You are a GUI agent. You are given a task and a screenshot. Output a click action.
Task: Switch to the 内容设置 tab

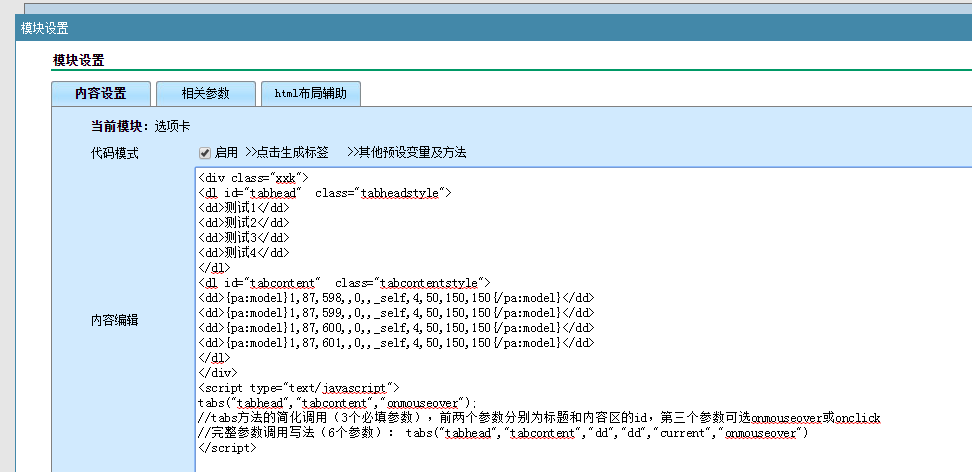[x=100, y=94]
